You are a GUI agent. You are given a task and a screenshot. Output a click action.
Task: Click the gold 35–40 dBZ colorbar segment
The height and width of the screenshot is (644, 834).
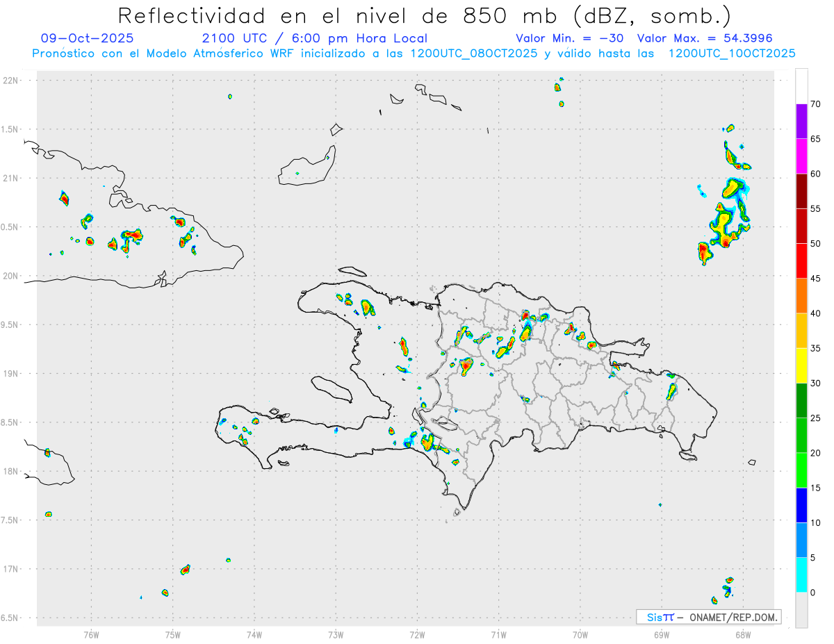pyautogui.click(x=802, y=331)
